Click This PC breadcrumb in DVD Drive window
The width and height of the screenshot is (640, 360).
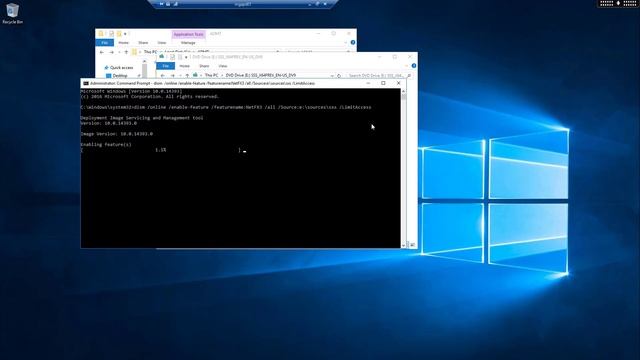pos(211,76)
